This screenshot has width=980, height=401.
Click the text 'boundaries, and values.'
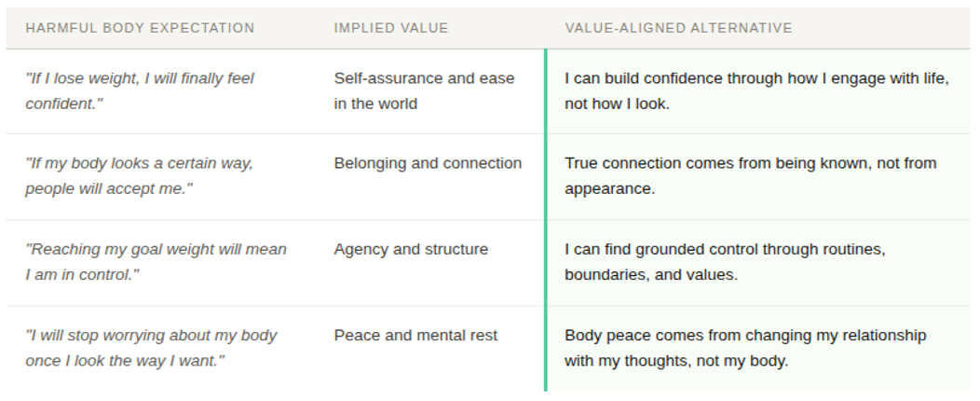[x=650, y=274]
